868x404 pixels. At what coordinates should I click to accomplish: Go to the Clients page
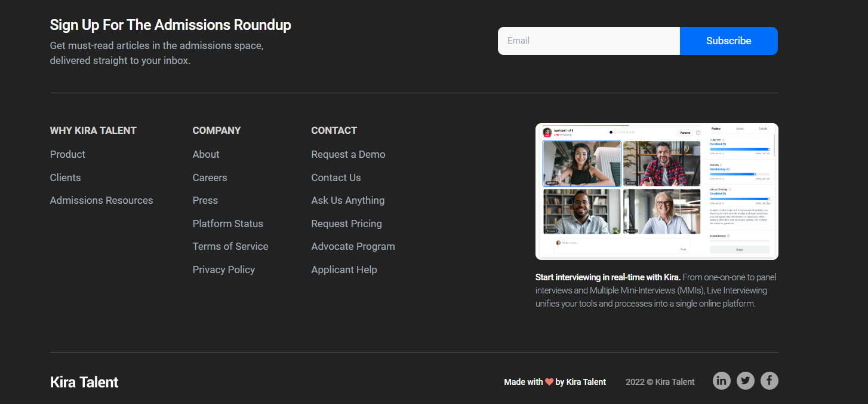point(65,177)
